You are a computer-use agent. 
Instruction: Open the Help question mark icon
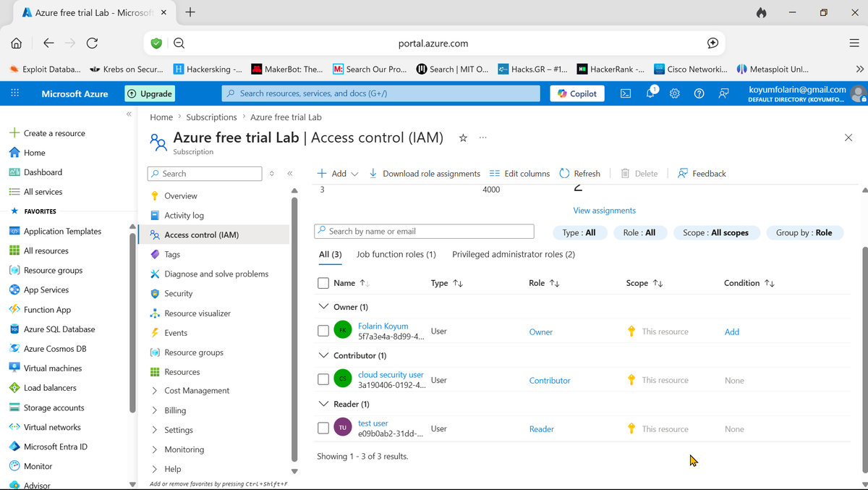[x=699, y=93]
